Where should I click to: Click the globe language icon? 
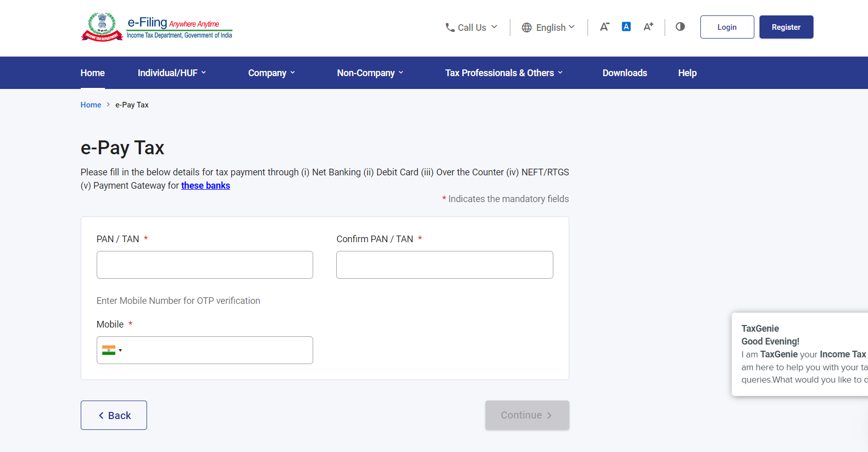[x=527, y=28]
